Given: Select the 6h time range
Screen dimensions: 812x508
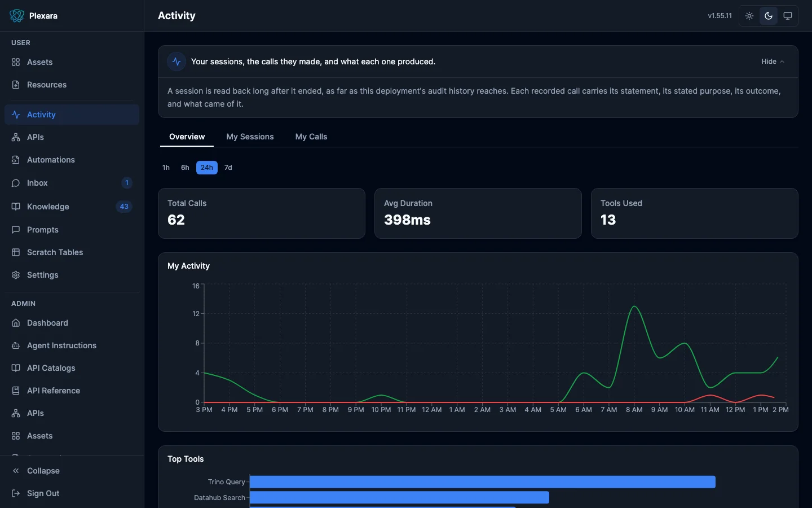Looking at the screenshot, I should click(185, 168).
